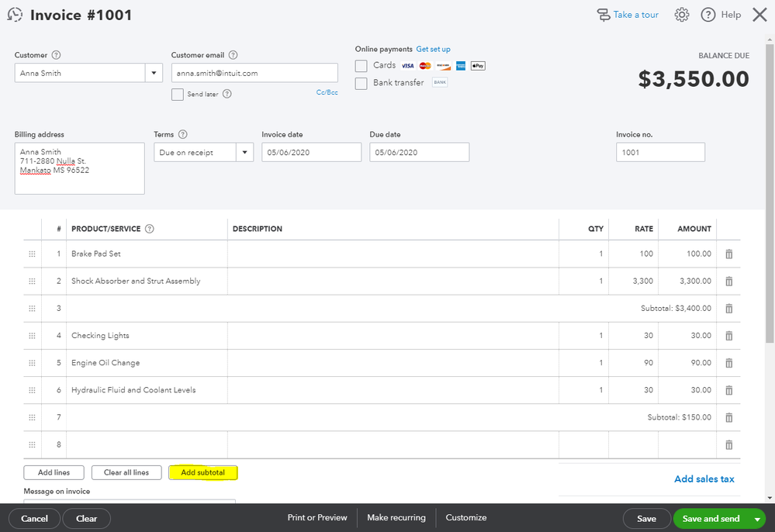Click drag handle of row 8
The image size is (775, 532).
32,444
